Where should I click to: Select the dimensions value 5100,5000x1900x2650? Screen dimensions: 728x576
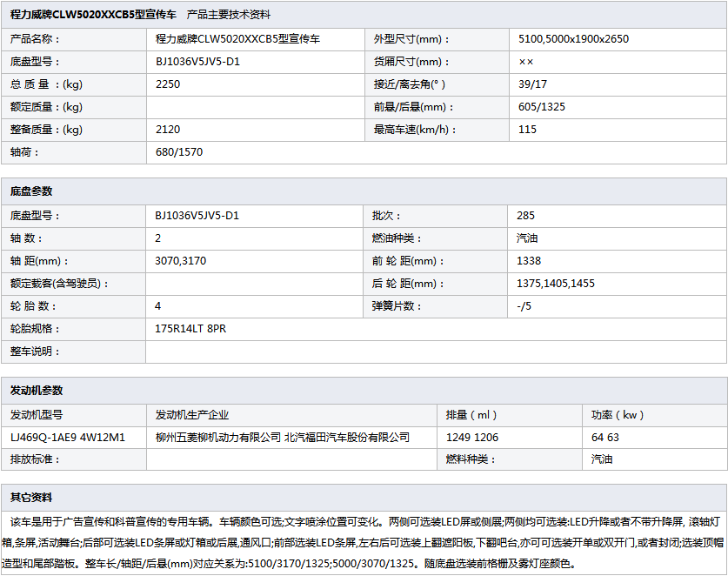573,39
